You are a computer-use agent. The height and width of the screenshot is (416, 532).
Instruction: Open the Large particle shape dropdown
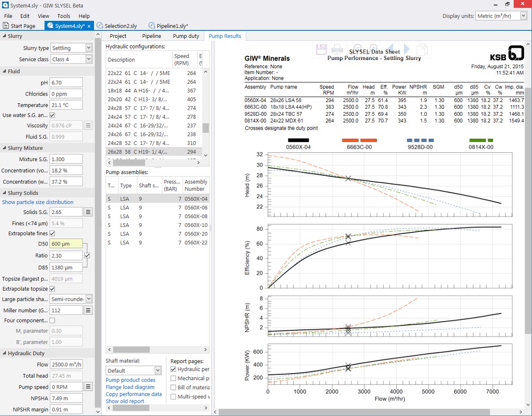(x=89, y=299)
